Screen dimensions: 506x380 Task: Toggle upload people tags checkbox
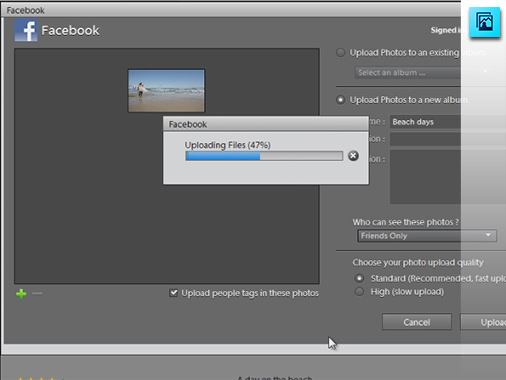coord(173,293)
